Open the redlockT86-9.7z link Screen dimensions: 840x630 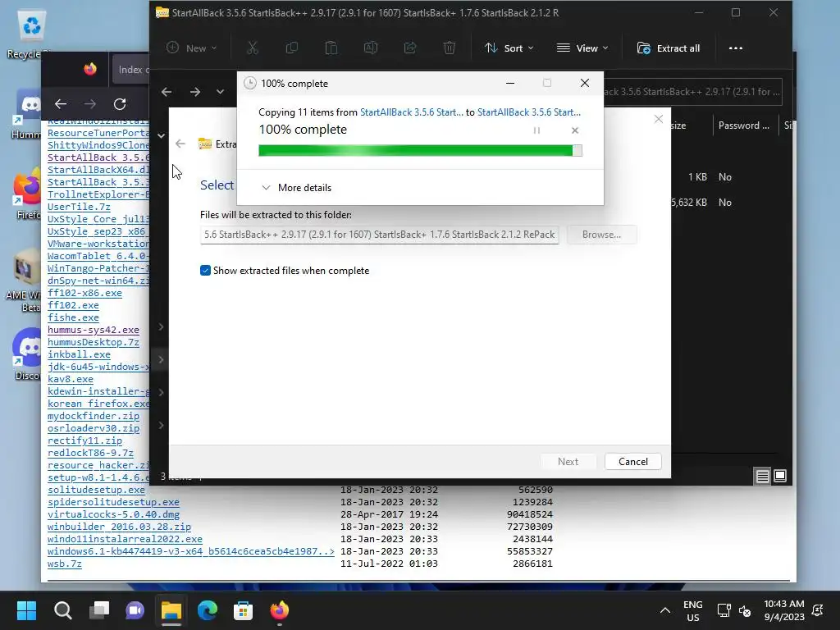point(90,453)
